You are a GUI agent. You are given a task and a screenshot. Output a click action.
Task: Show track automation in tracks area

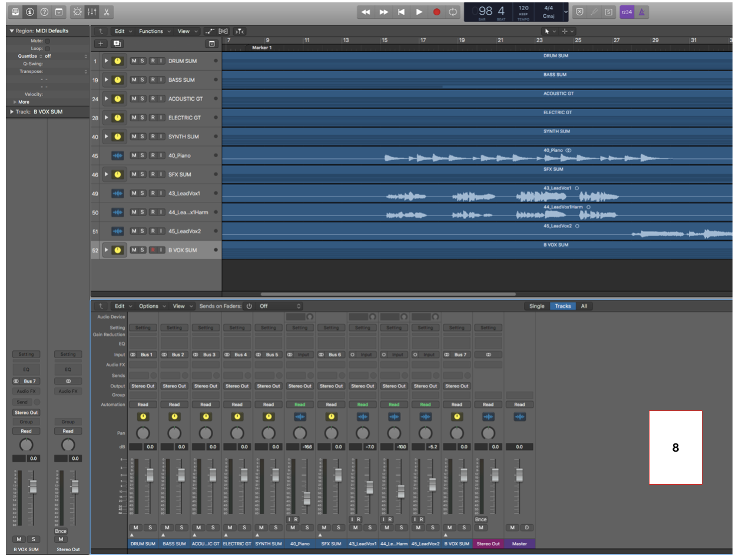tap(210, 31)
